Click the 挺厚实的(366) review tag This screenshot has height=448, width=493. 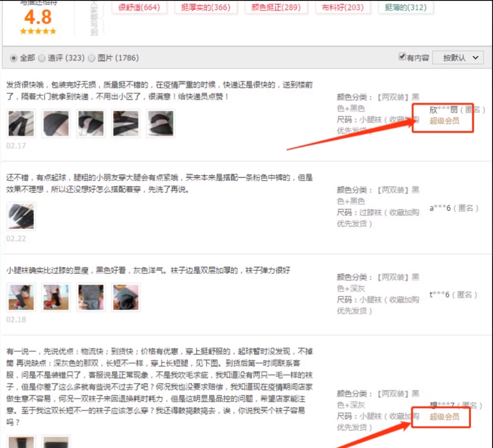point(206,7)
